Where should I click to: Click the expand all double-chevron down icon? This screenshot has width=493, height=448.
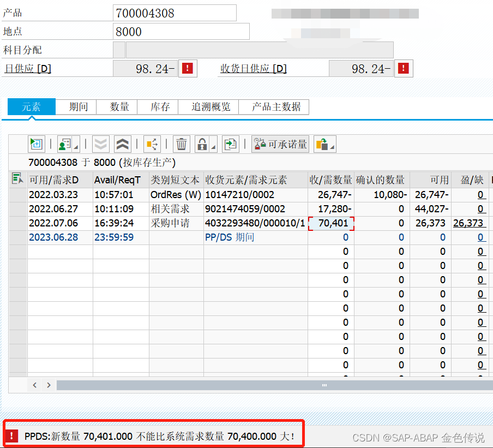tap(100, 144)
